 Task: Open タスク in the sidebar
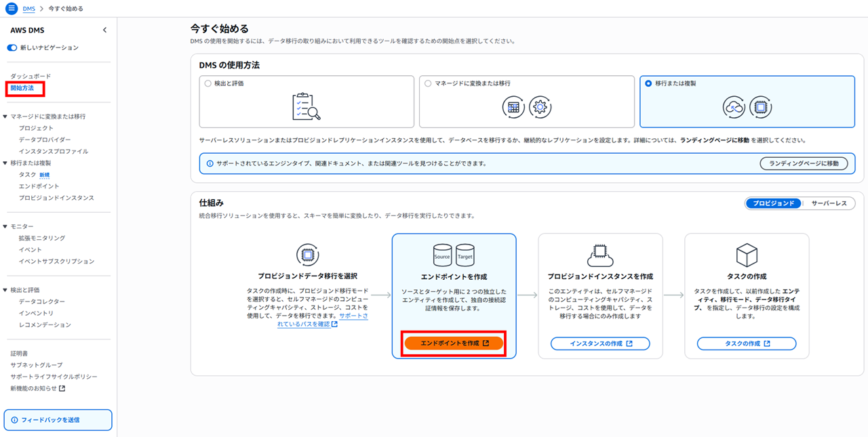click(28, 175)
